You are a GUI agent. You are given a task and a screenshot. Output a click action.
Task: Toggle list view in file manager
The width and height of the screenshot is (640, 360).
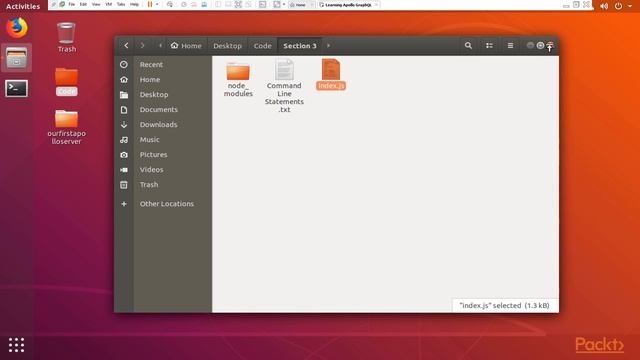[489, 46]
